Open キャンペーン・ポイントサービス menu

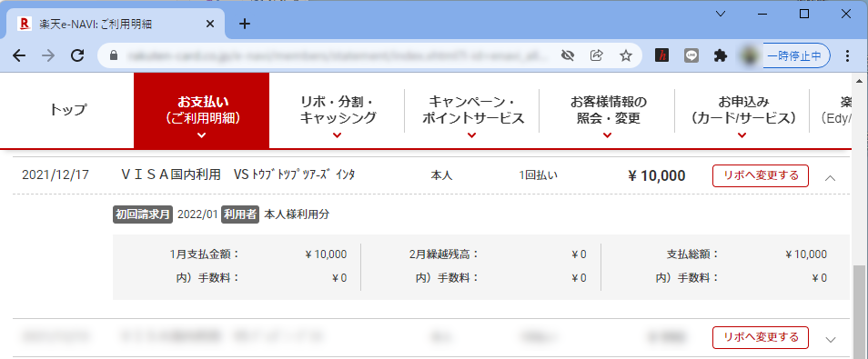click(x=472, y=110)
